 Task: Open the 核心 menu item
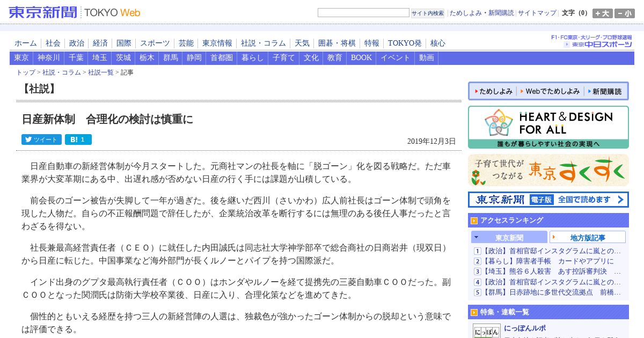437,43
